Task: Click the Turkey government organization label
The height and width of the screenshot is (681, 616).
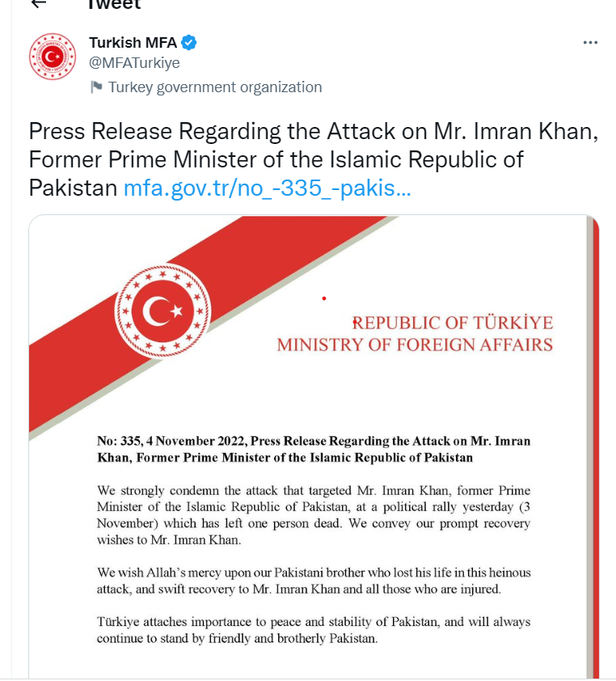Action: (x=215, y=87)
